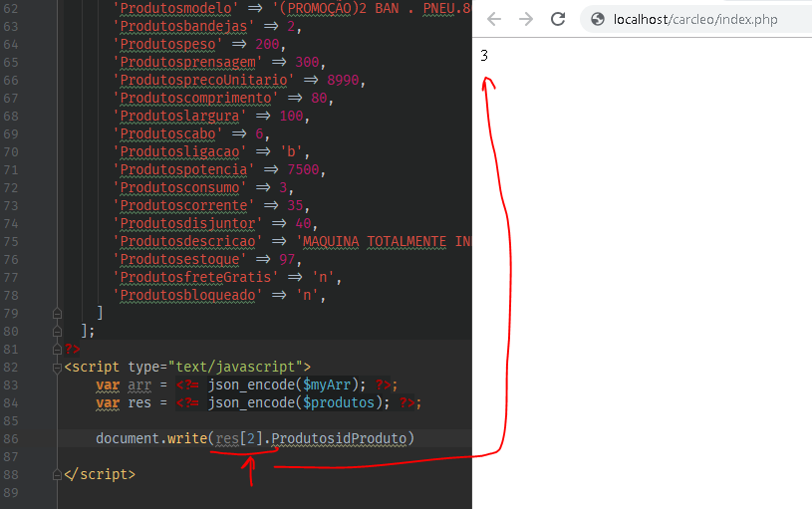Click 'Produtosligacao' key on line 70
The width and height of the screenshot is (812, 510).
click(179, 152)
